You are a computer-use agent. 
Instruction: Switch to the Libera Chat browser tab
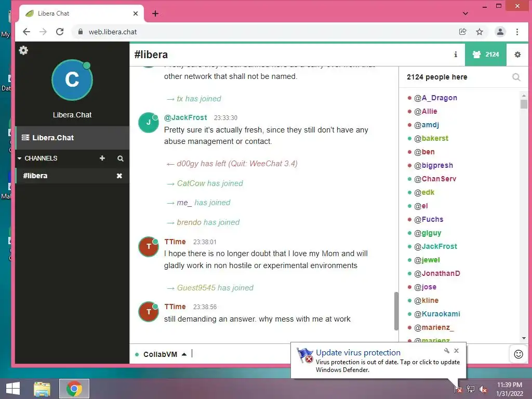pyautogui.click(x=82, y=14)
